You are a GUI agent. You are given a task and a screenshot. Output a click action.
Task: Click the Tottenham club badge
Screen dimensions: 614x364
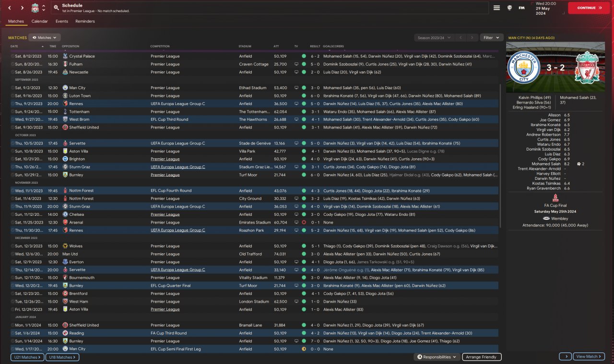tap(65, 112)
